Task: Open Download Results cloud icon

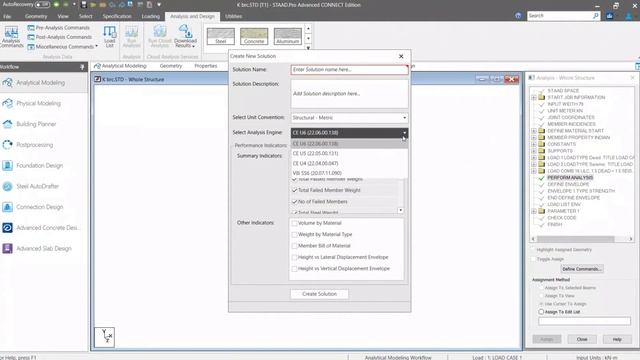Action: 185,36
